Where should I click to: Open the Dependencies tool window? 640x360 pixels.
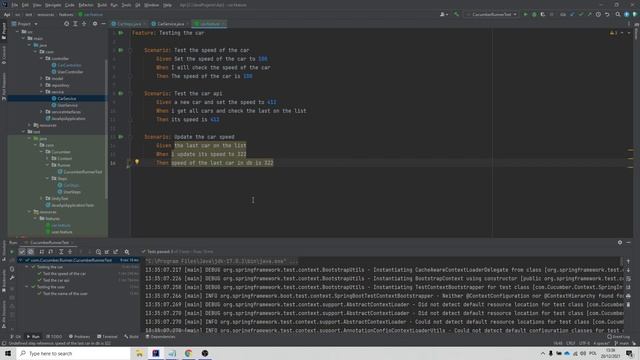160,337
